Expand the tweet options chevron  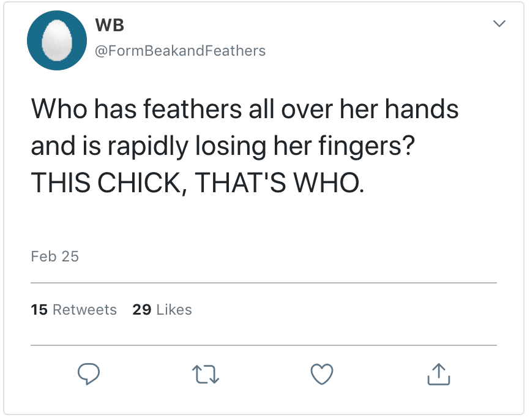point(499,24)
